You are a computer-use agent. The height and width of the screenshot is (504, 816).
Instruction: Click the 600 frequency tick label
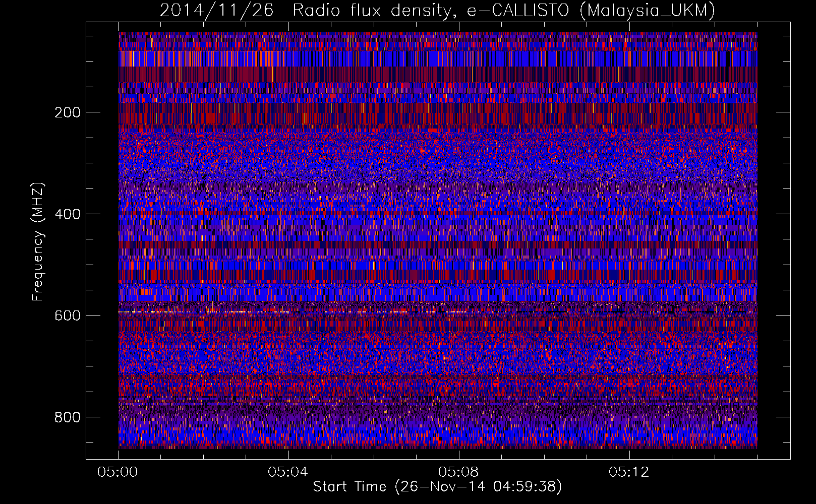67,316
